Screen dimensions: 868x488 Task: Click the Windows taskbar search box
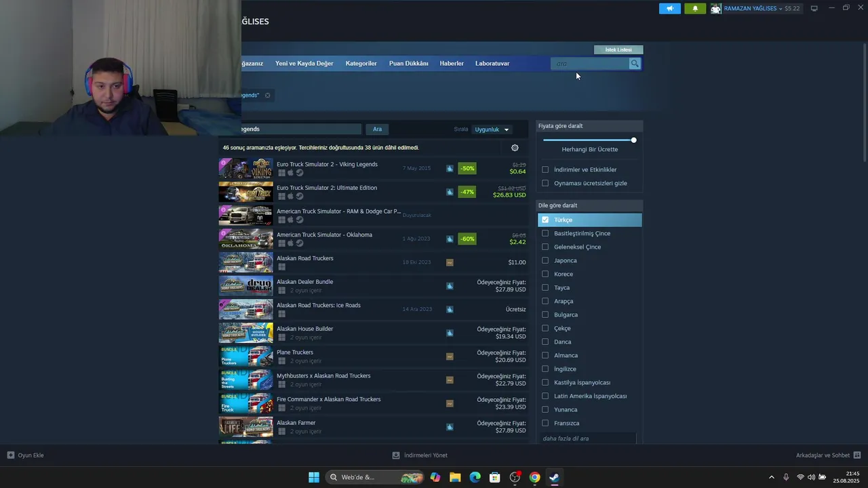pos(375,477)
